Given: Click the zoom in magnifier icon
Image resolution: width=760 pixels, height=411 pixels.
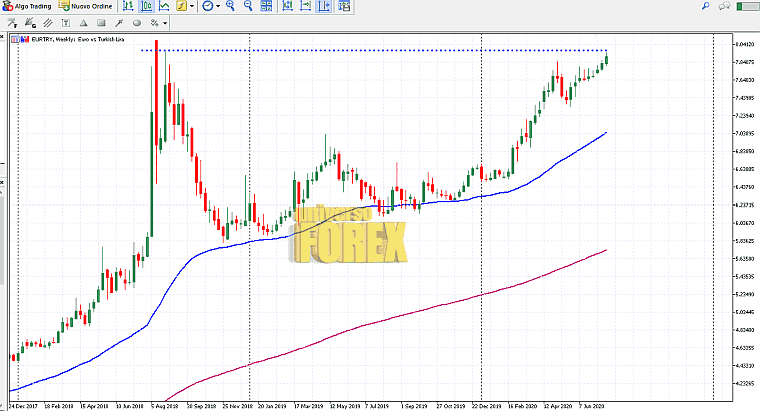Looking at the screenshot, I should click(230, 6).
